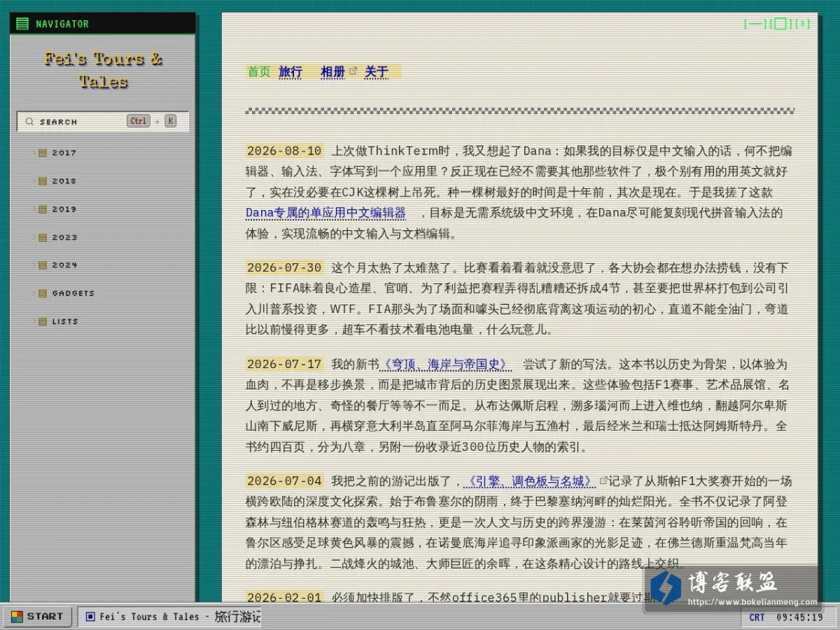Expand the Gadgets tree chevron
The height and width of the screenshot is (630, 840).
coord(34,293)
